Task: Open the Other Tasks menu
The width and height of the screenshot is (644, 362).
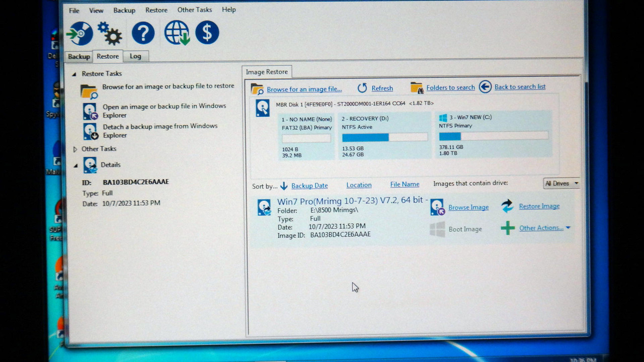Action: tap(195, 10)
